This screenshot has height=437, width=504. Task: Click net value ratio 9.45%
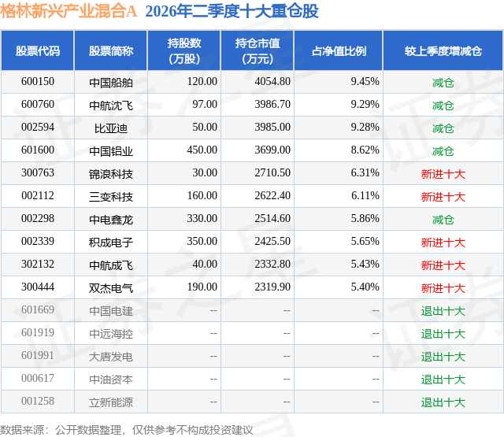(365, 82)
